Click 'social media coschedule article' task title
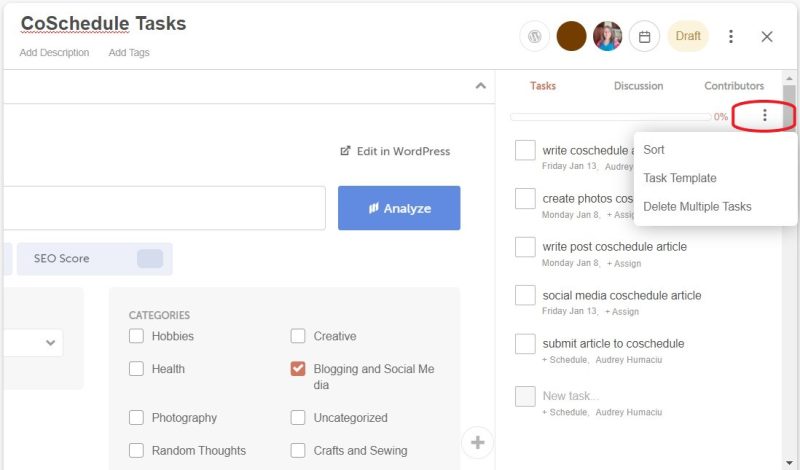The image size is (800, 470). tap(621, 295)
